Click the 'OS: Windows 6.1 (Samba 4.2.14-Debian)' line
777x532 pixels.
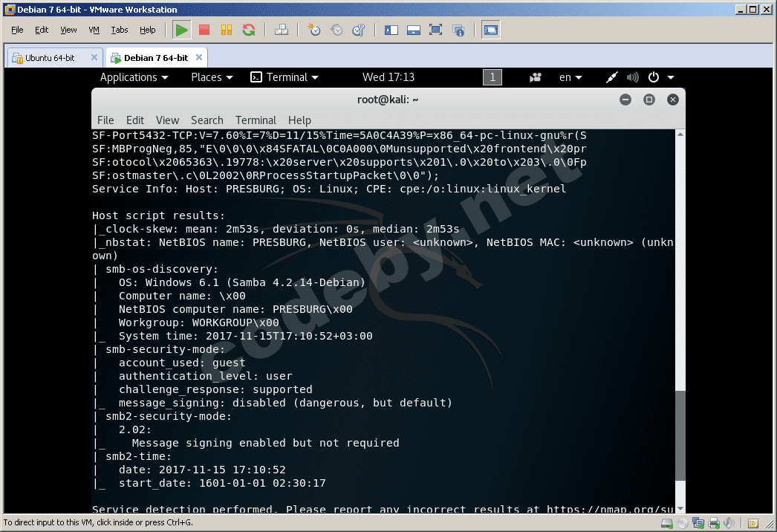(242, 282)
